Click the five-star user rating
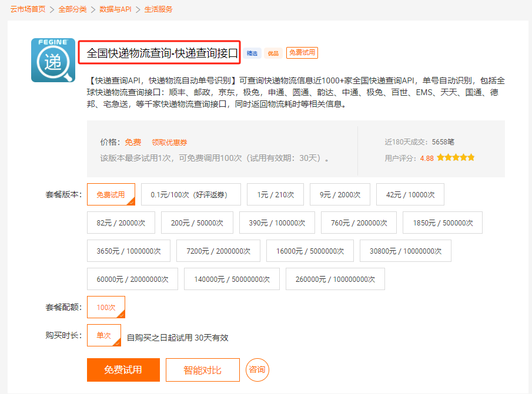The image size is (532, 394). coord(456,158)
